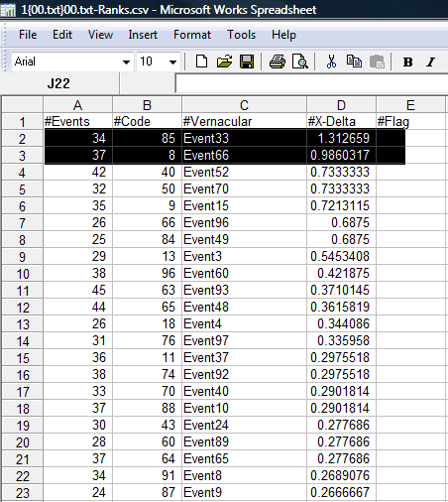Screen dimensions: 448x502
Task: Copy selection with the Copy icon
Action: point(354,62)
